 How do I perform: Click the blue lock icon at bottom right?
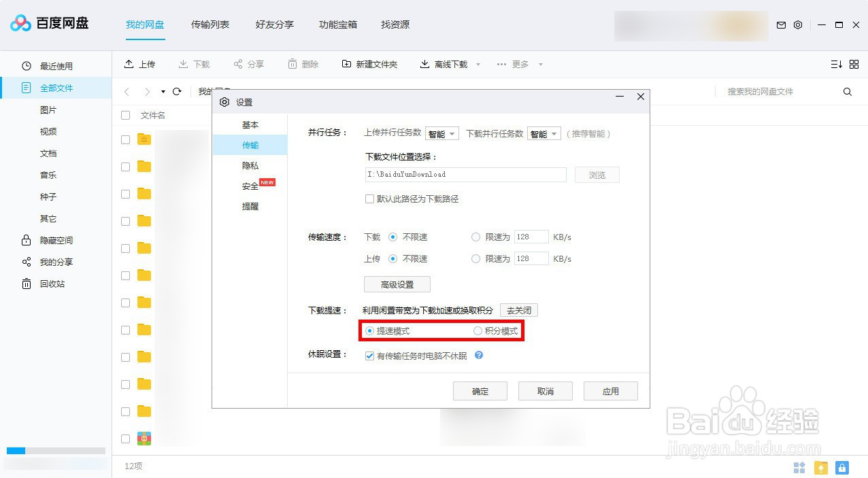tap(842, 468)
